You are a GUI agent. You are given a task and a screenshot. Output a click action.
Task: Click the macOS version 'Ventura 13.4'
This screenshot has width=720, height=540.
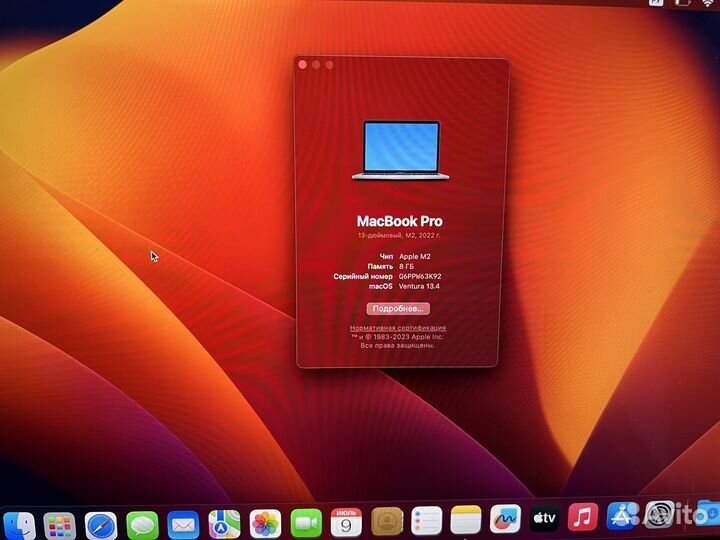click(x=419, y=286)
